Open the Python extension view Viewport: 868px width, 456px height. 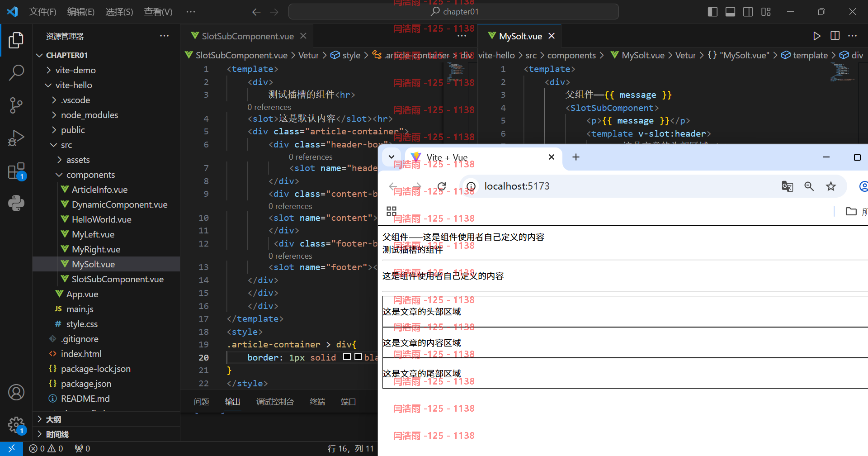pos(16,203)
